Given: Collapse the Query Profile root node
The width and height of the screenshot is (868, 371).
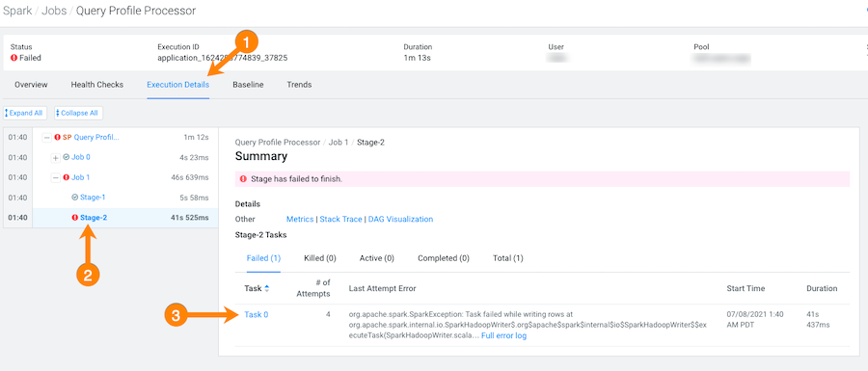Looking at the screenshot, I should pyautogui.click(x=46, y=138).
